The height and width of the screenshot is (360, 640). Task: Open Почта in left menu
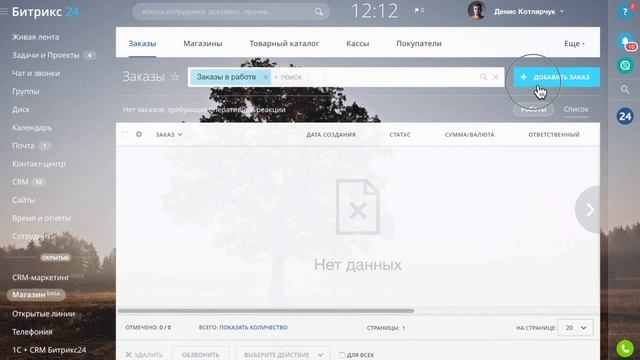click(x=23, y=145)
